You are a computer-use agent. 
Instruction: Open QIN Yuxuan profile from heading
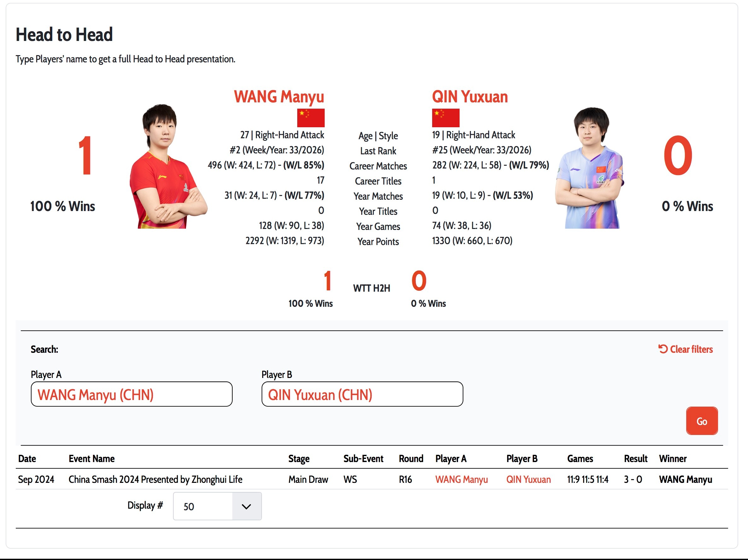pyautogui.click(x=470, y=97)
